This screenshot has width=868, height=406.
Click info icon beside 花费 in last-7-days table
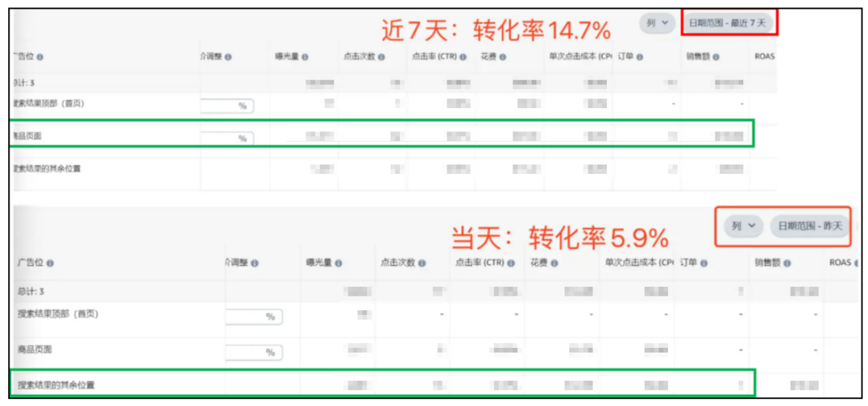coord(503,58)
